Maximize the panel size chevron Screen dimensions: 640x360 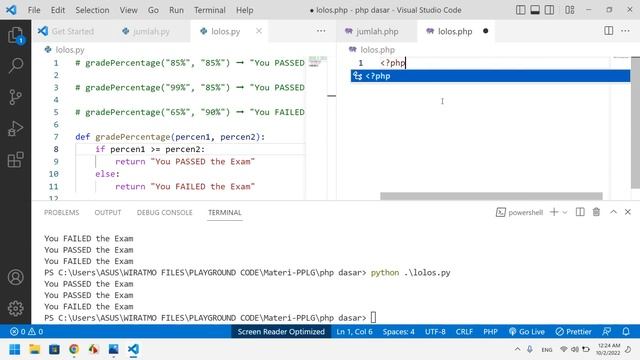(613, 211)
